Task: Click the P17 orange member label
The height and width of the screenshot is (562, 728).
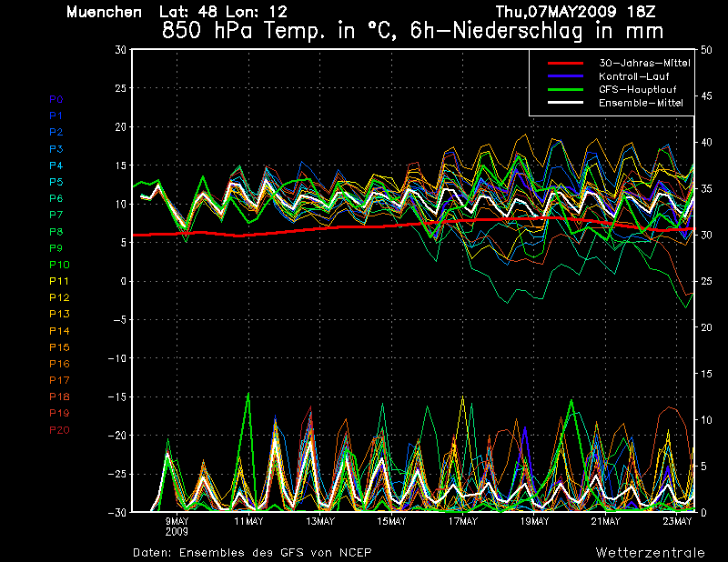Action: 59,380
